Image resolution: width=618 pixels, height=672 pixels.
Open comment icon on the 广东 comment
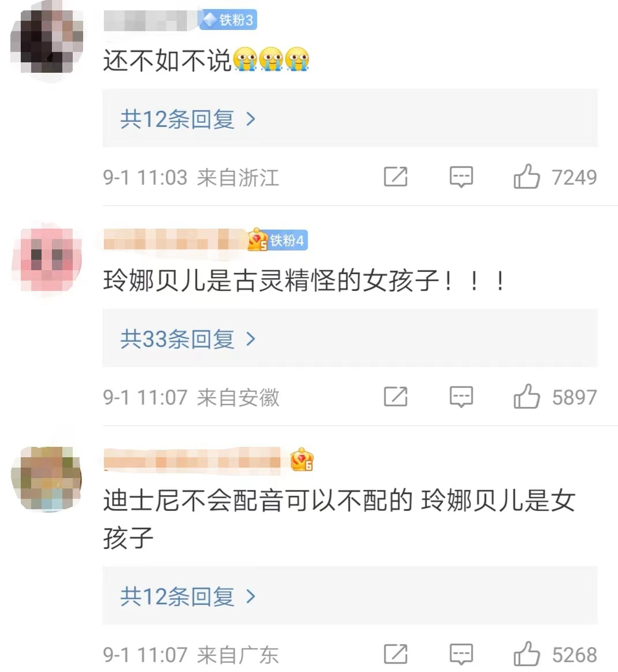coord(461,654)
